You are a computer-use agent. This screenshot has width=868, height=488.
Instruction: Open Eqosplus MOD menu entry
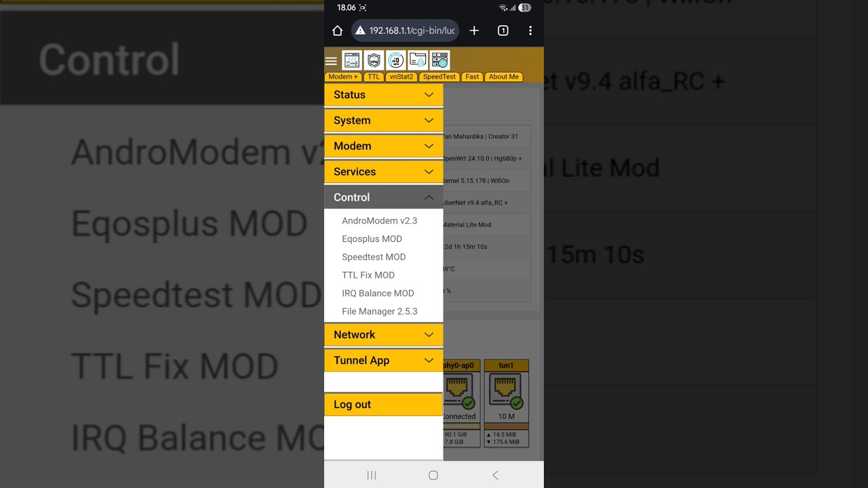(x=372, y=239)
